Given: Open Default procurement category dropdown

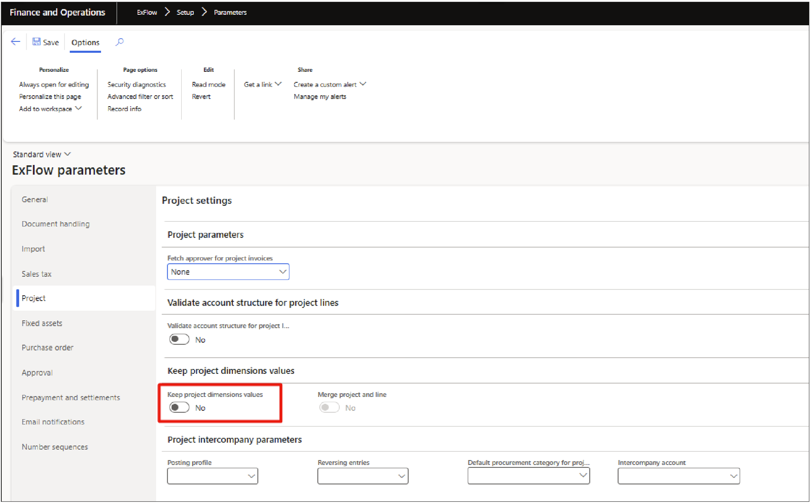Looking at the screenshot, I should [528, 476].
